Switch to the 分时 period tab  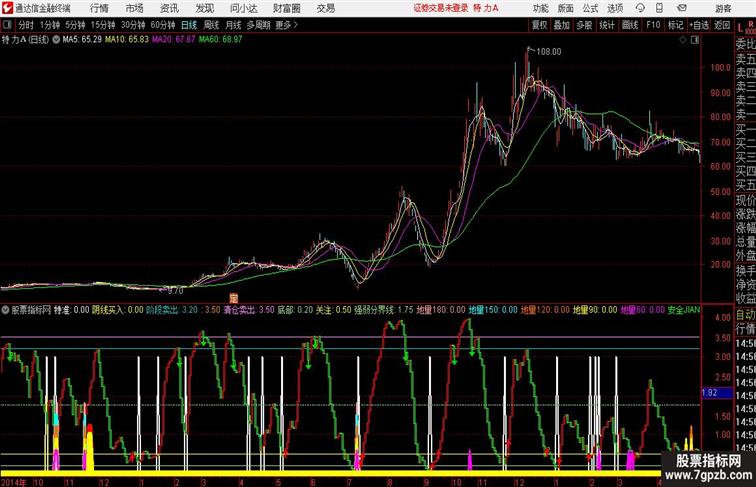pyautogui.click(x=26, y=25)
